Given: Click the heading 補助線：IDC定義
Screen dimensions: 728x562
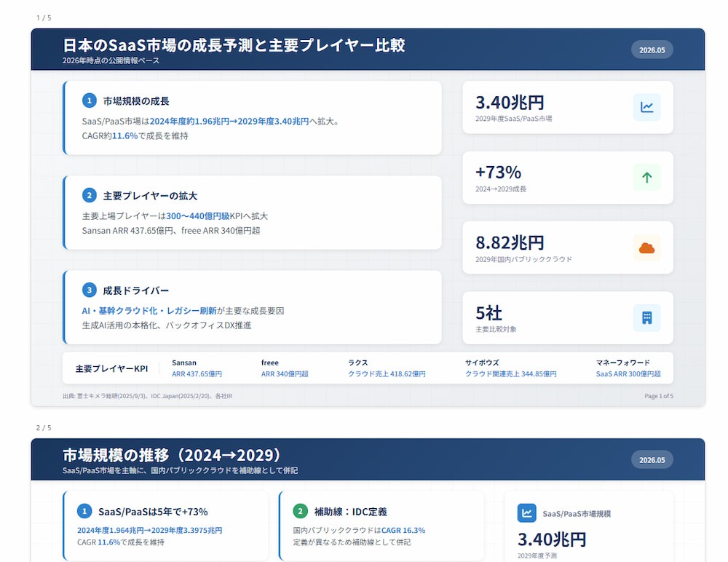Looking at the screenshot, I should (351, 512).
